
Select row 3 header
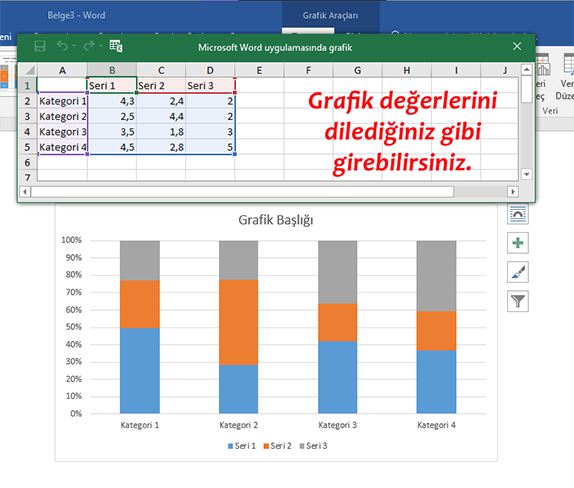(x=28, y=116)
